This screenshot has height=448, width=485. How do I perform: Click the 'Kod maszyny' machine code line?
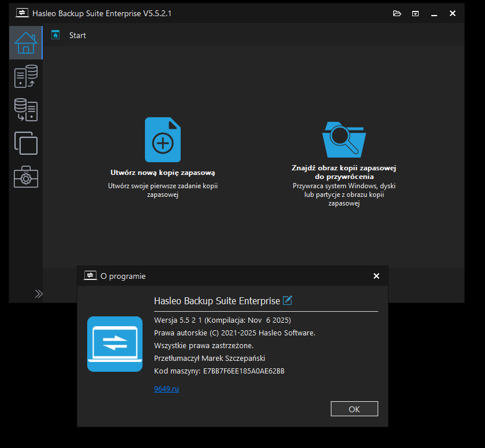click(219, 371)
